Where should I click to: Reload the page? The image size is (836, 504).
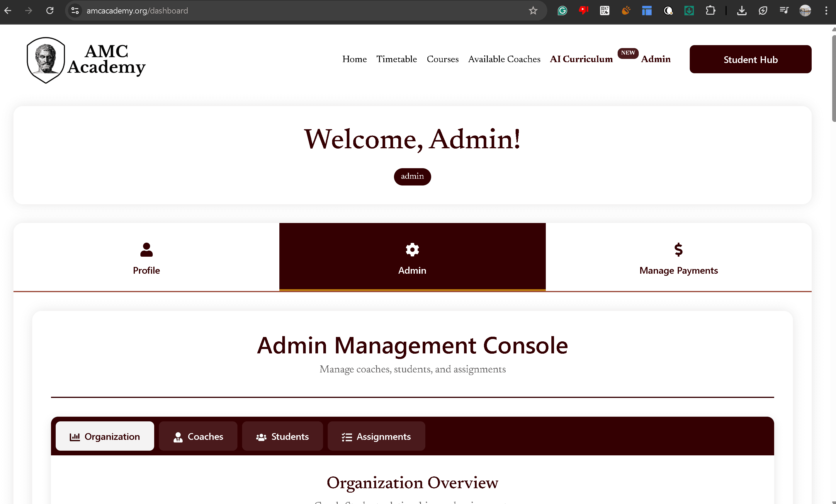pyautogui.click(x=50, y=11)
